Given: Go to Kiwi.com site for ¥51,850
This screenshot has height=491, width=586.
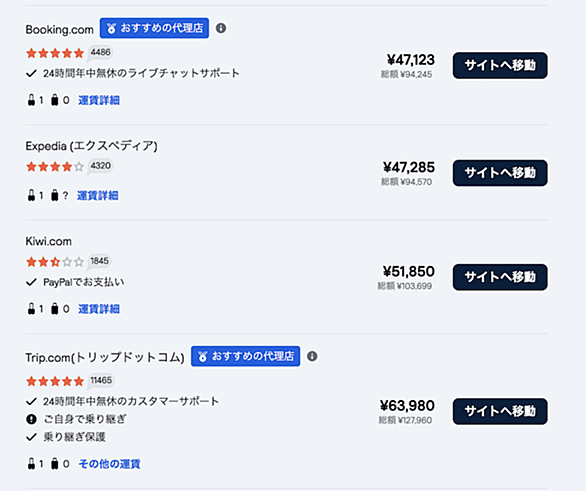Looking at the screenshot, I should coord(500,277).
